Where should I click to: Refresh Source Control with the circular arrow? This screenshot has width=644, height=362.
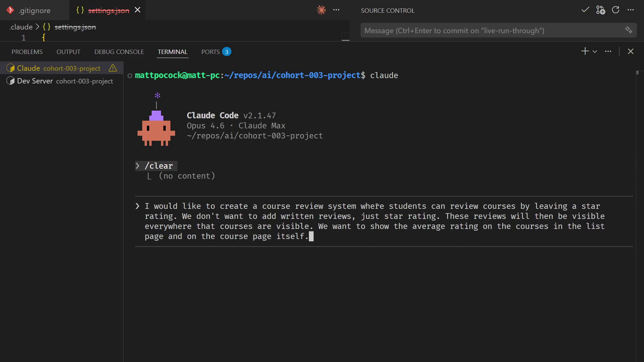point(615,10)
